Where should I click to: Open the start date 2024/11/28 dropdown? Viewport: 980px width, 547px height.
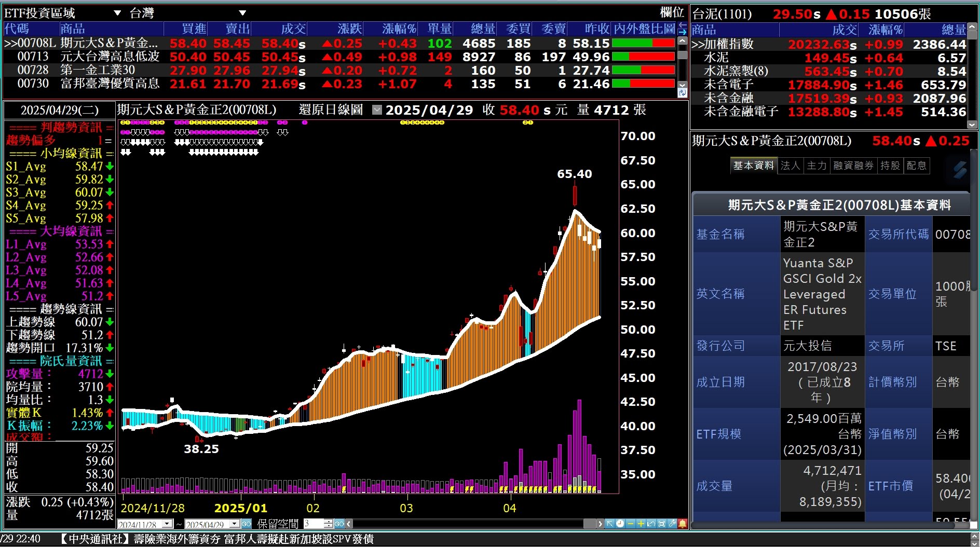(167, 524)
